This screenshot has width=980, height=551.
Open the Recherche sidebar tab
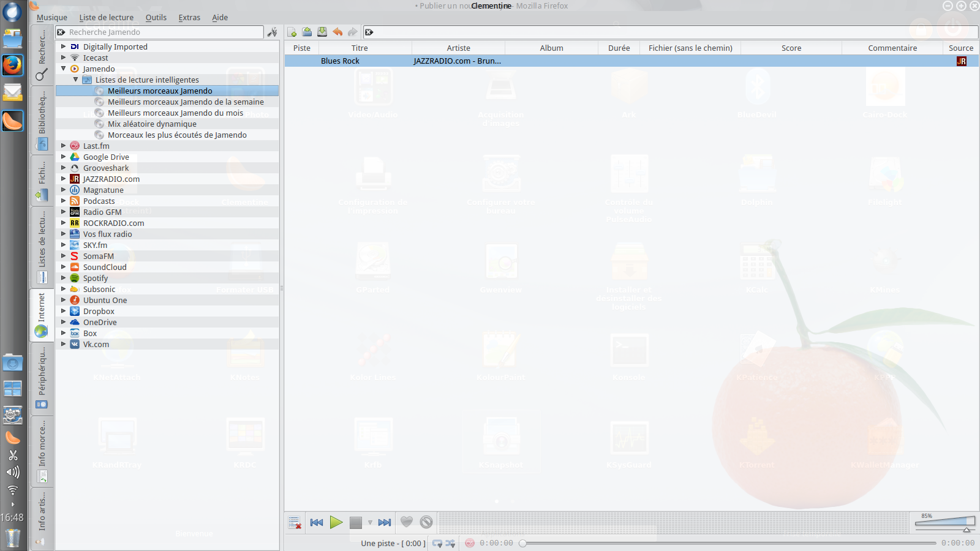(x=42, y=56)
